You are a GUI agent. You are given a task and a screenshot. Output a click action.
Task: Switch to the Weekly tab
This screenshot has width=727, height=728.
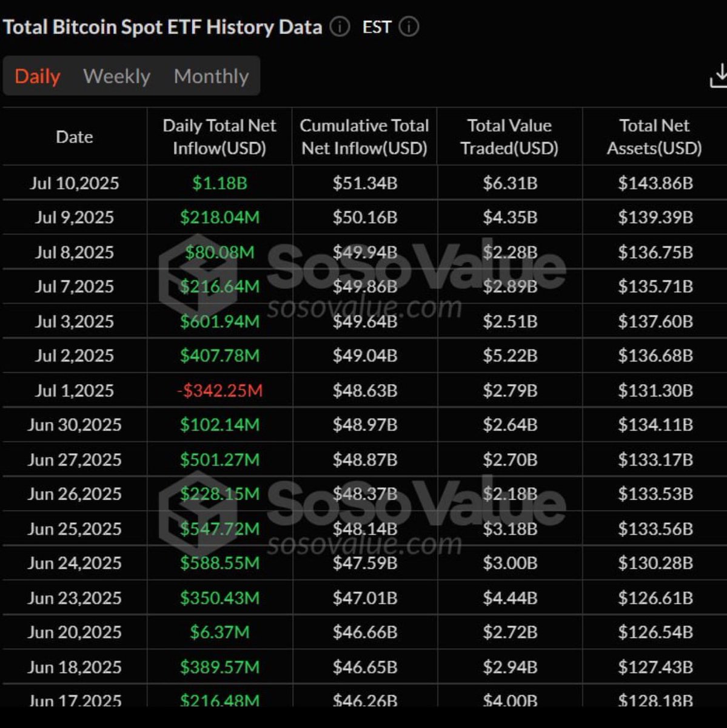[116, 76]
